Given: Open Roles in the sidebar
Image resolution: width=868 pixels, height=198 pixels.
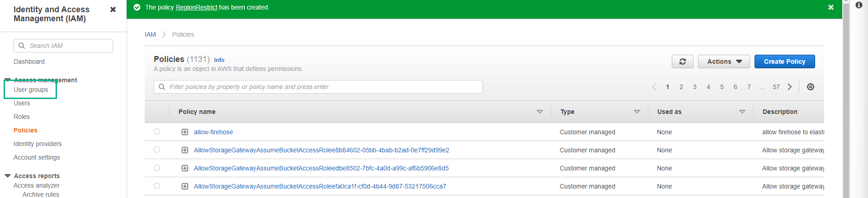Looking at the screenshot, I should 22,117.
